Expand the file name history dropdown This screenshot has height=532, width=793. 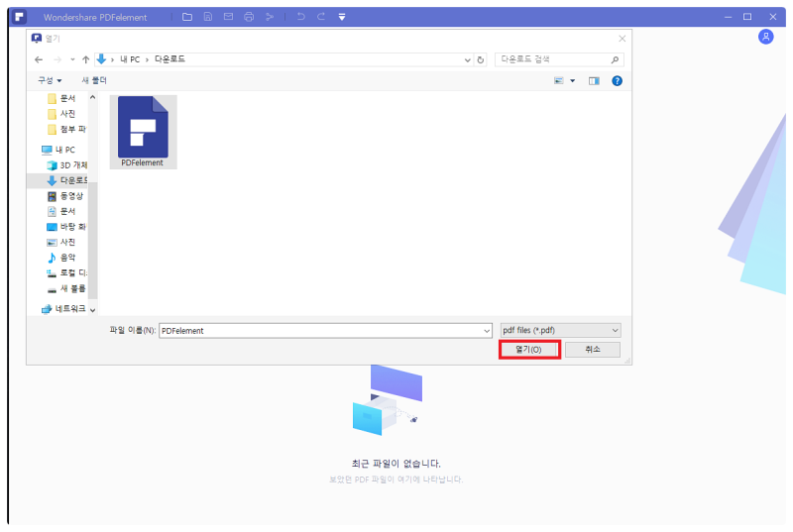(487, 331)
